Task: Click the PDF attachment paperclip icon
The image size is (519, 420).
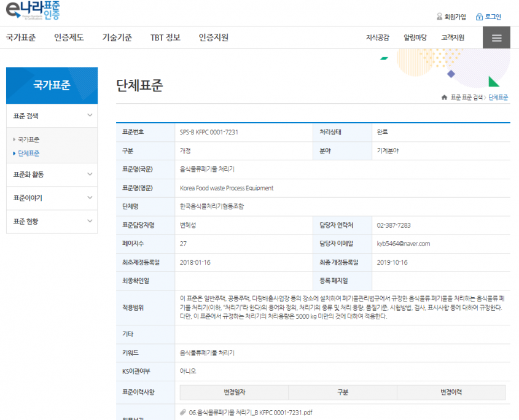Action: [x=183, y=412]
